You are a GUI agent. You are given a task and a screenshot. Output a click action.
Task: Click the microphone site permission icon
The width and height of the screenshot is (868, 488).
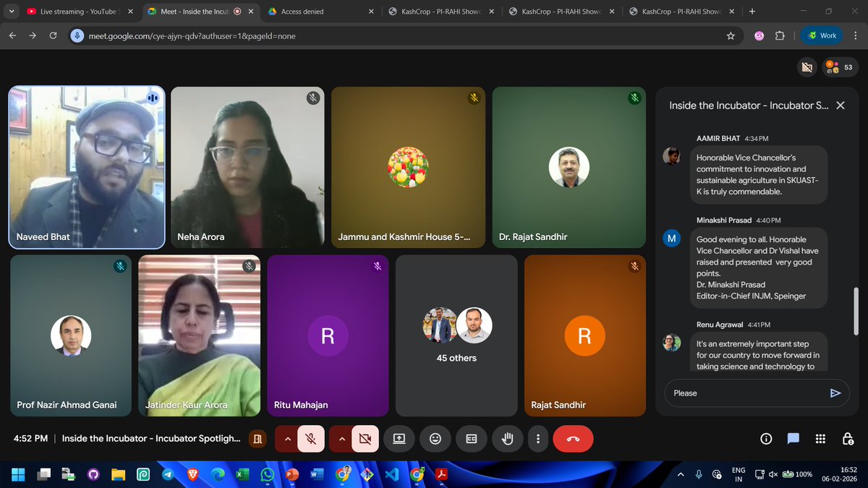pos(77,35)
